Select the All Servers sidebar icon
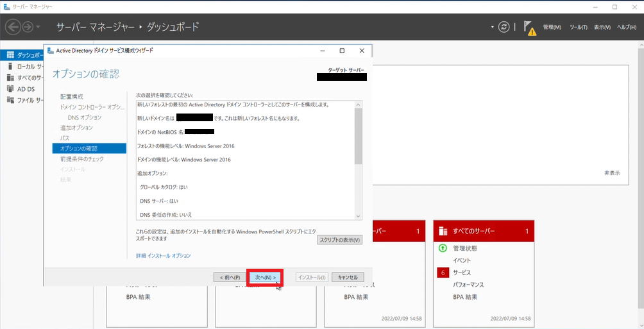644x329 pixels. click(x=10, y=78)
